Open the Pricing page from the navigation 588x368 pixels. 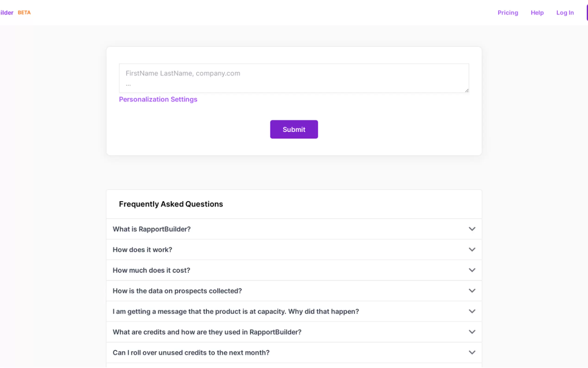pos(507,13)
